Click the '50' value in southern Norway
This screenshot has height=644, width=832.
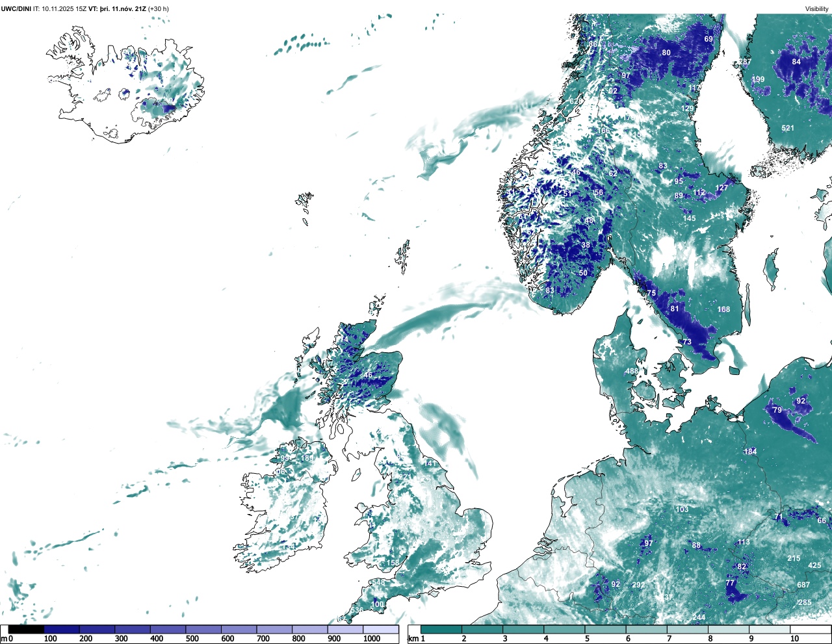(583, 273)
